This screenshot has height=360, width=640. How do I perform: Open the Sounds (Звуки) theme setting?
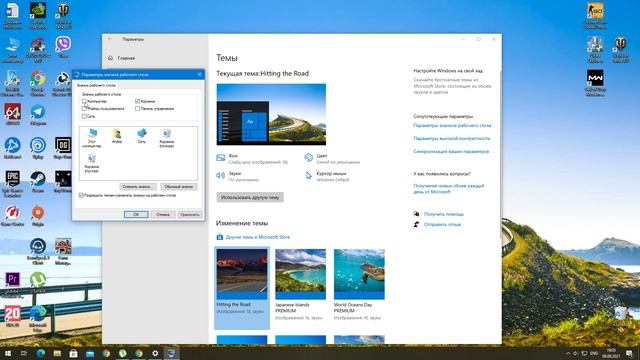(x=238, y=176)
